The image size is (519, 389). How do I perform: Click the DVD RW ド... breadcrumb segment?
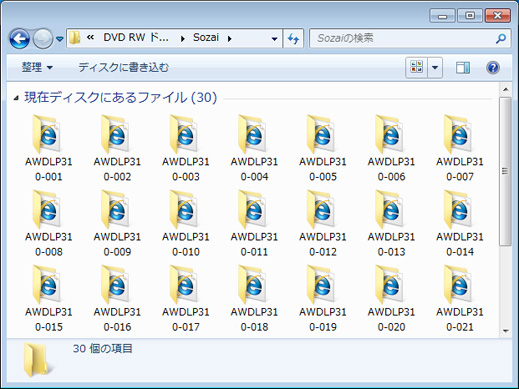coord(136,37)
